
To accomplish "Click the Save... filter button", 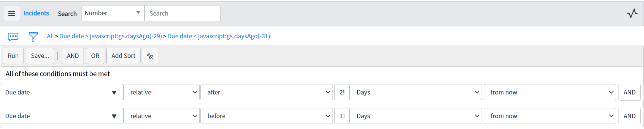I will [40, 56].
